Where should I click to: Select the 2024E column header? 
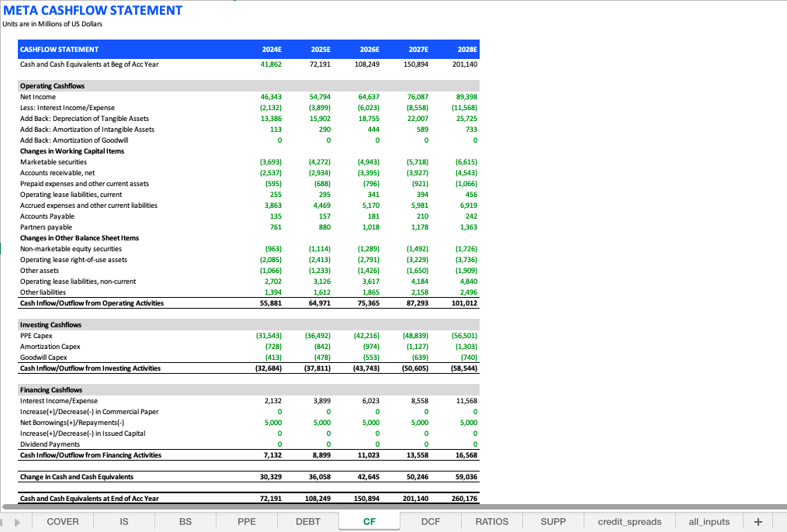pyautogui.click(x=272, y=49)
